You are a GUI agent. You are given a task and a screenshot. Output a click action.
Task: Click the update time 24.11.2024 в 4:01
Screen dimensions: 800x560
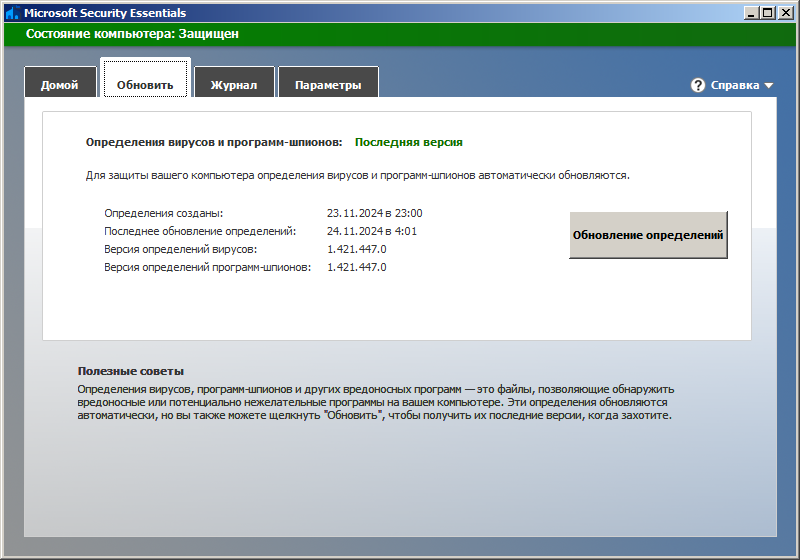pos(372,231)
